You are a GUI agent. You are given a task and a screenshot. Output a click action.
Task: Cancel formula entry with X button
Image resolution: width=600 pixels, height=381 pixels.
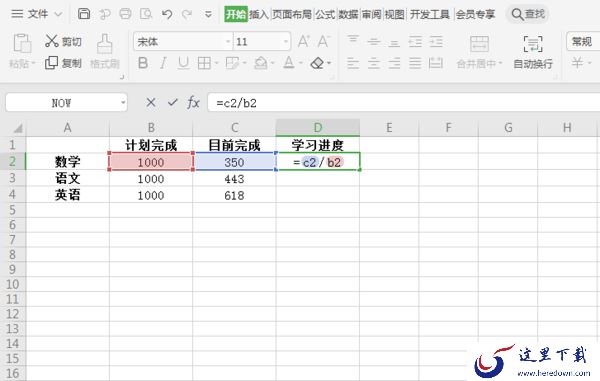(x=151, y=103)
